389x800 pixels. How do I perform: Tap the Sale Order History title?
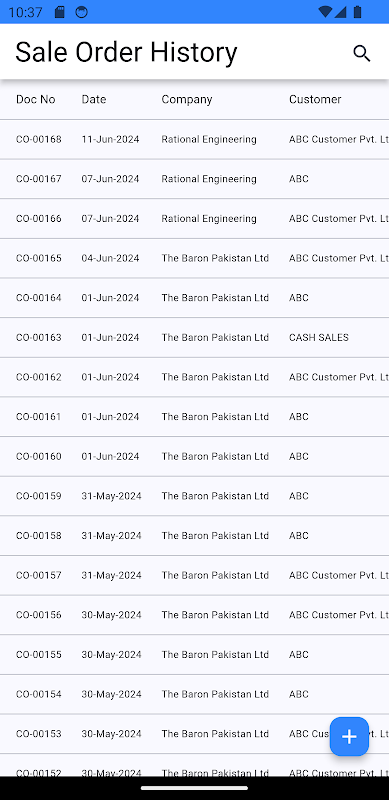(x=126, y=53)
